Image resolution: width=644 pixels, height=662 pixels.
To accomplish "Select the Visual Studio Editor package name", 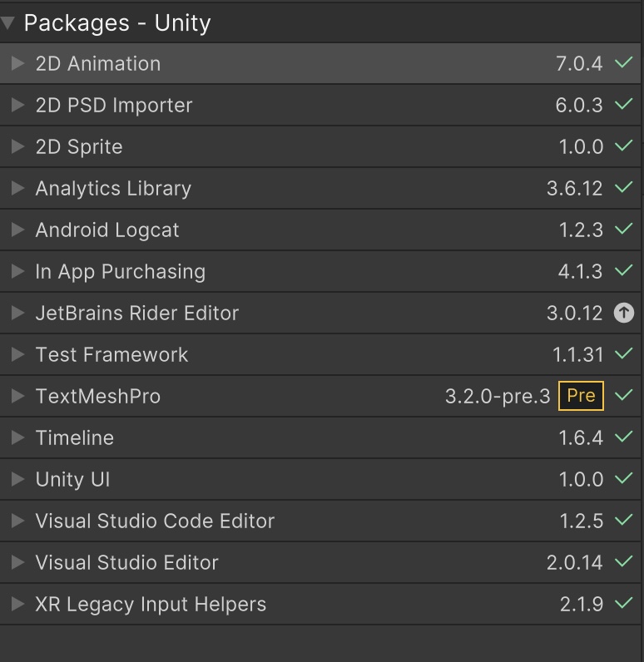I will click(126, 563).
